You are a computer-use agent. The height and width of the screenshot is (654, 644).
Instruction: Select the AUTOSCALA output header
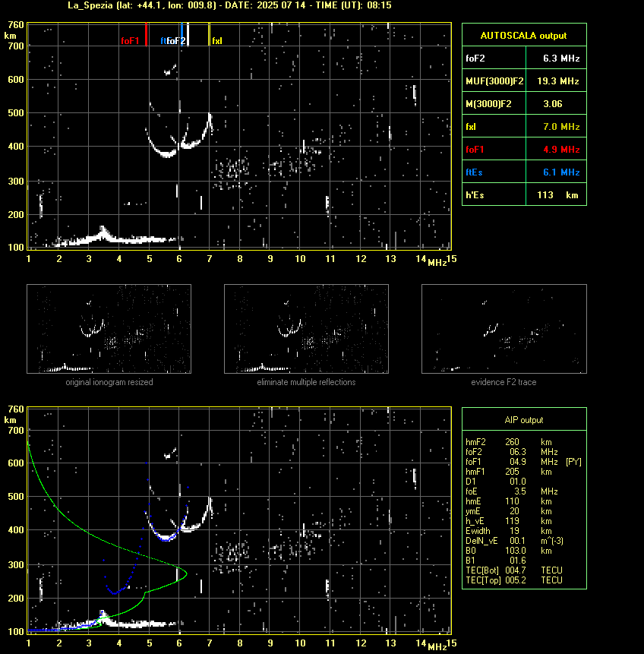pyautogui.click(x=524, y=36)
